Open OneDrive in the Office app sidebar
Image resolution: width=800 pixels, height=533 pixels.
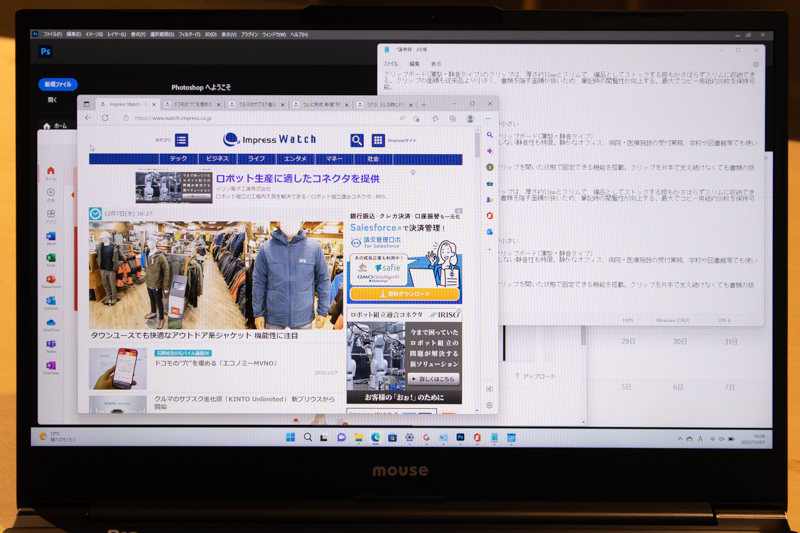coord(51,323)
